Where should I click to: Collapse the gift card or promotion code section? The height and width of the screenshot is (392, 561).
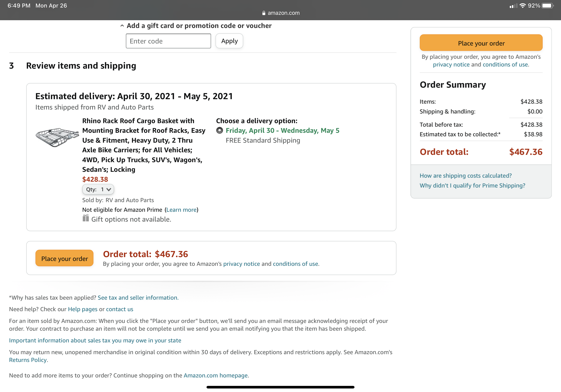pos(122,26)
